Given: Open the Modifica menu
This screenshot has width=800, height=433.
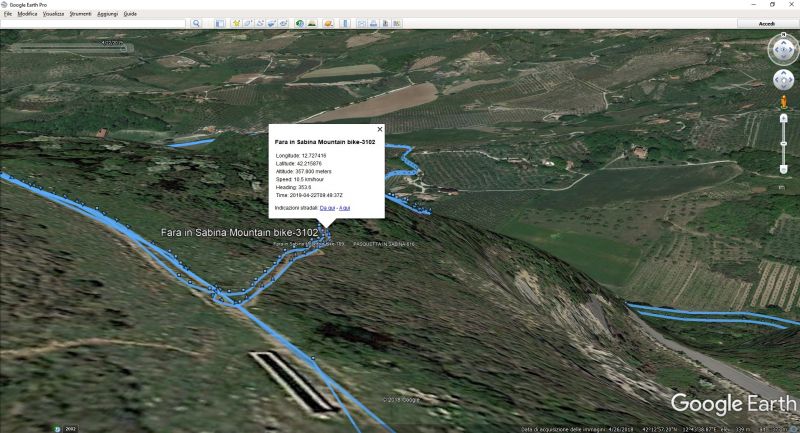Looking at the screenshot, I should (27, 14).
